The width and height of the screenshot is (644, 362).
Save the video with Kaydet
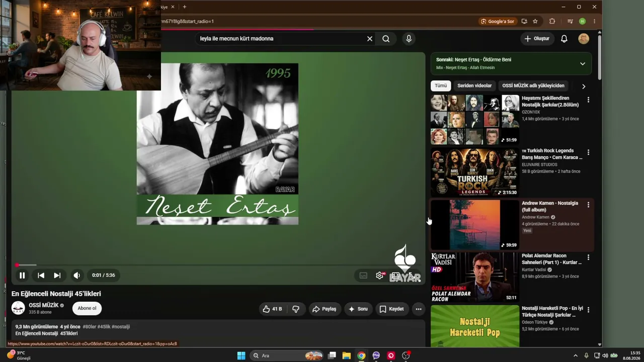click(391, 309)
